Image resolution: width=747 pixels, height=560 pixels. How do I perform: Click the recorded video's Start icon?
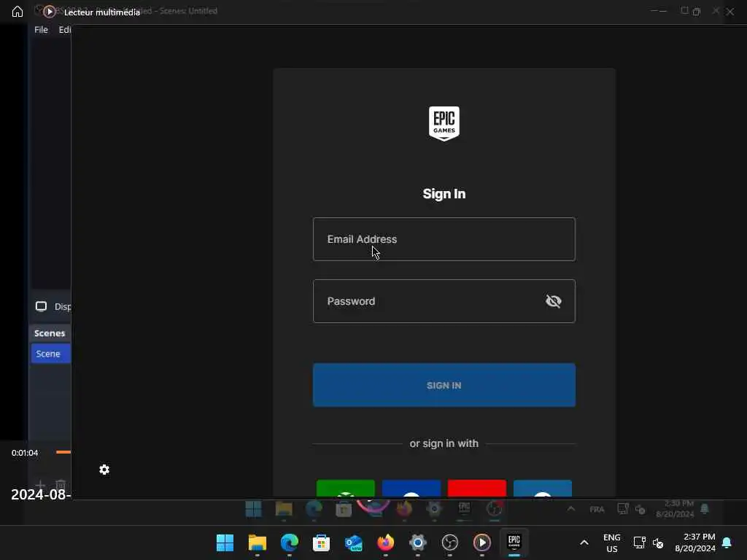(x=253, y=509)
